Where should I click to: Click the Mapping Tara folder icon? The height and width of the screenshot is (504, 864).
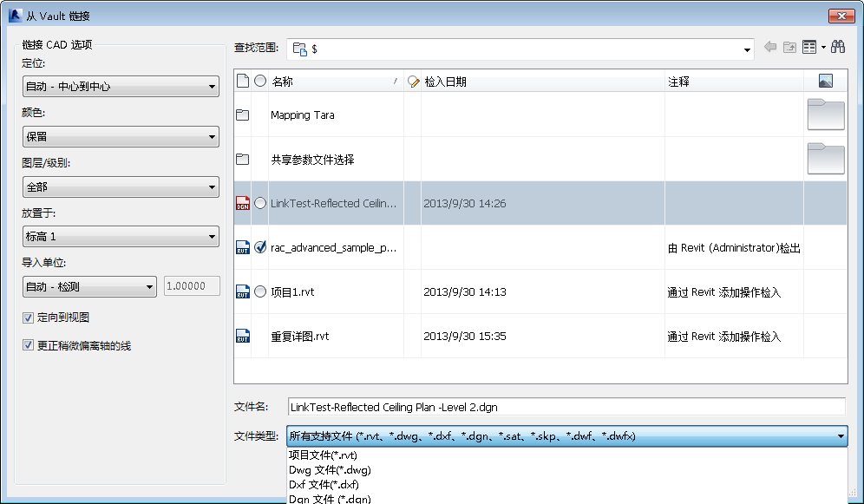point(242,115)
